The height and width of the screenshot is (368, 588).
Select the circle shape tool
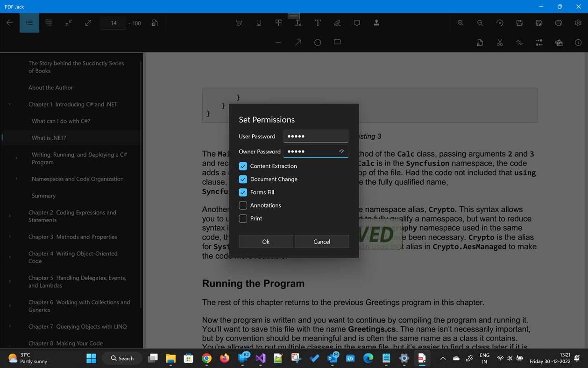[x=317, y=42]
